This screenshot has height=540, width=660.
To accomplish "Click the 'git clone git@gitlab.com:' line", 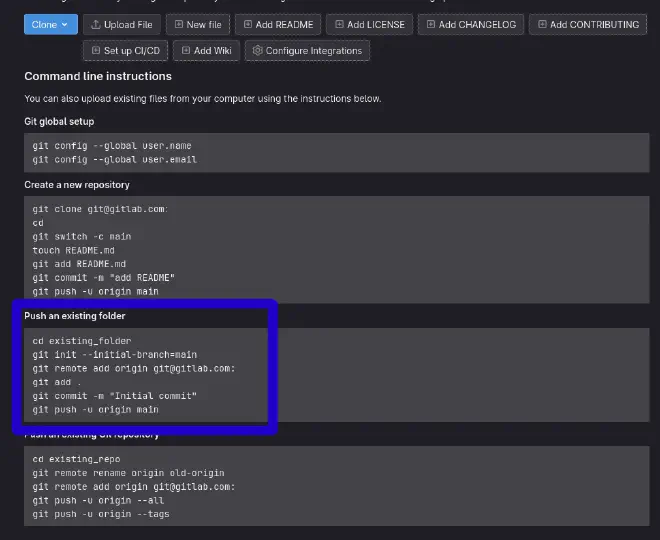I will (100, 209).
